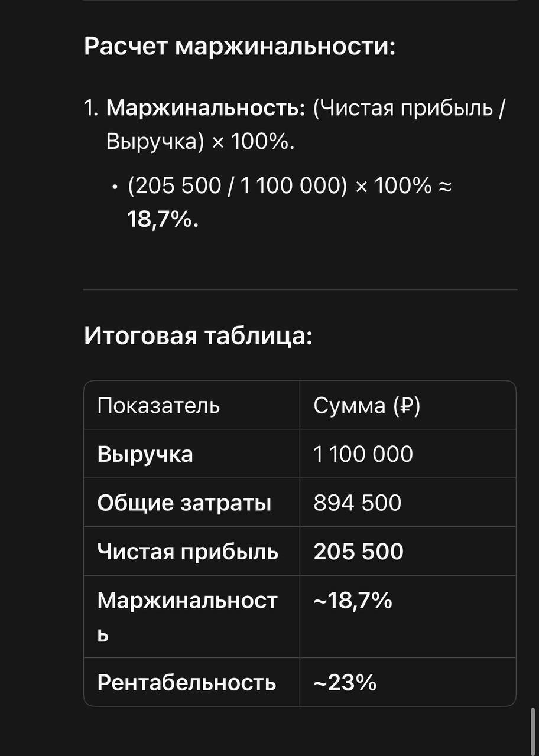Click the ~18,7% value in the table
Screen dimensions: 539x756
tap(353, 601)
